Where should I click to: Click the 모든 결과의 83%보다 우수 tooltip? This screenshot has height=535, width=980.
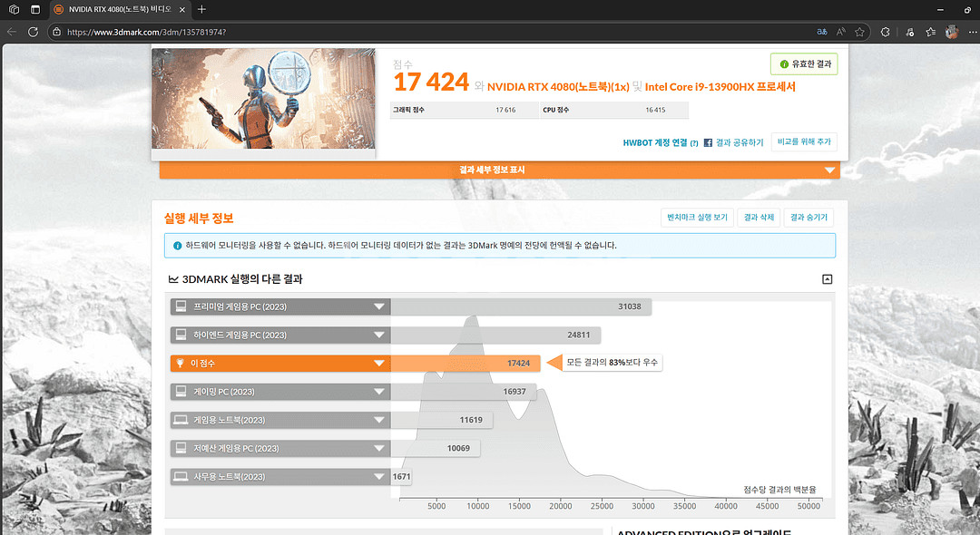[612, 362]
